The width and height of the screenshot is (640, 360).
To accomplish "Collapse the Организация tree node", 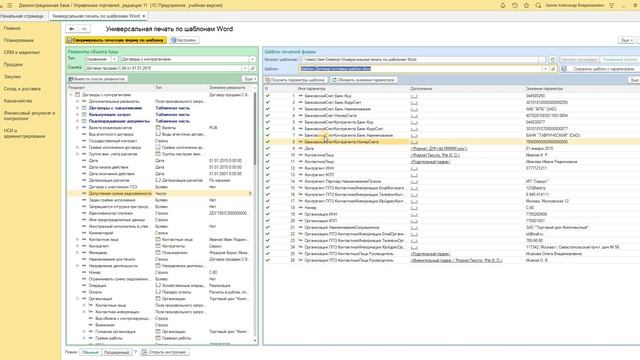I will click(78, 299).
